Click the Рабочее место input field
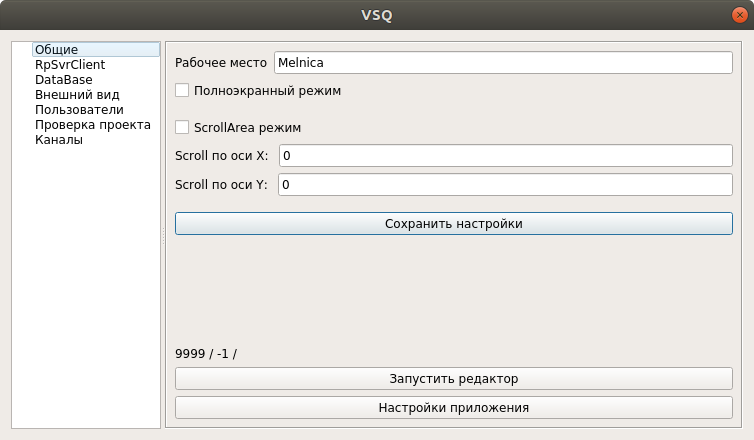 point(503,63)
